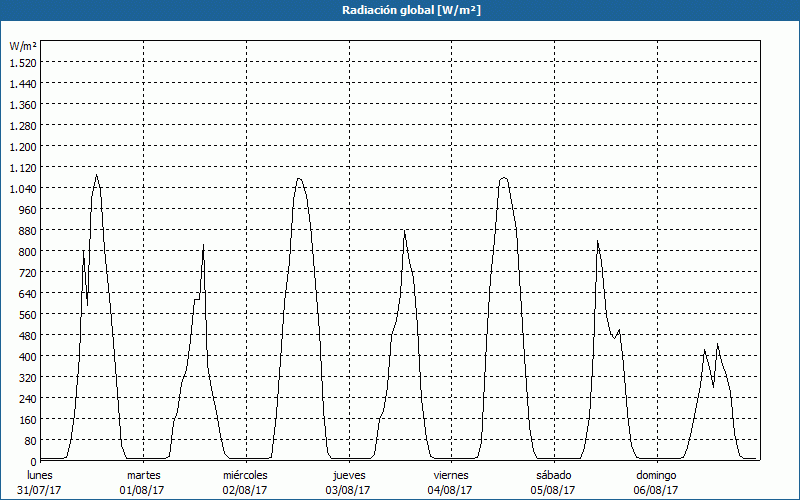This screenshot has width=800, height=500.
Task: Select the 400 y-axis value
Action: [x=28, y=357]
